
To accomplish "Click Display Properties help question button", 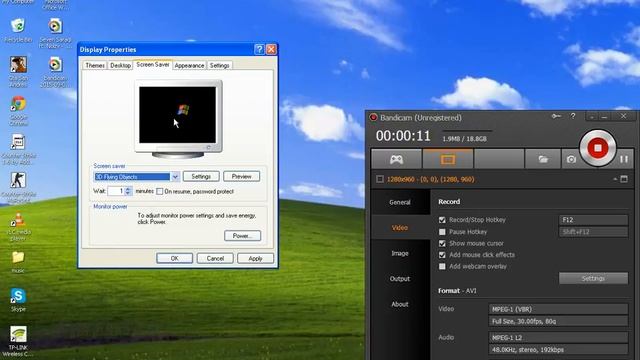I will (x=259, y=49).
